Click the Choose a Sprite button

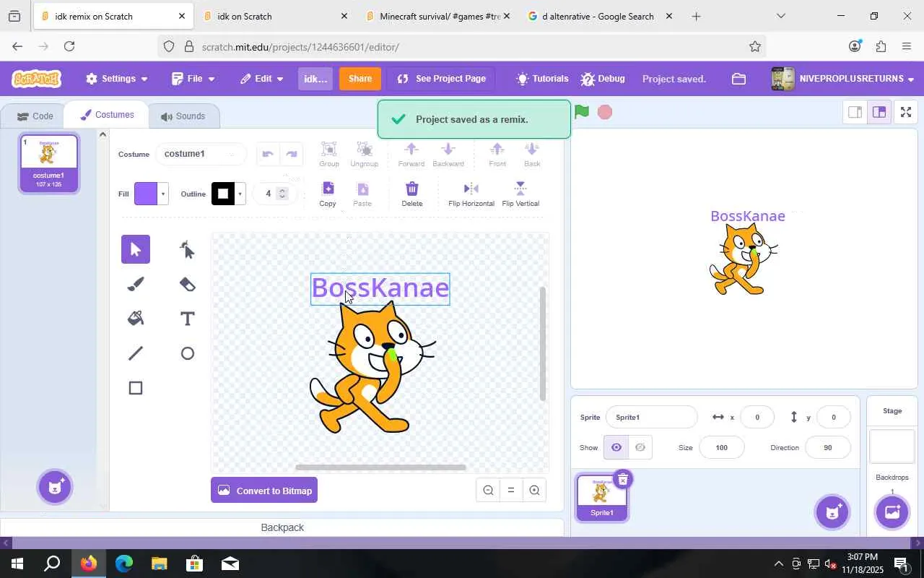click(x=832, y=512)
